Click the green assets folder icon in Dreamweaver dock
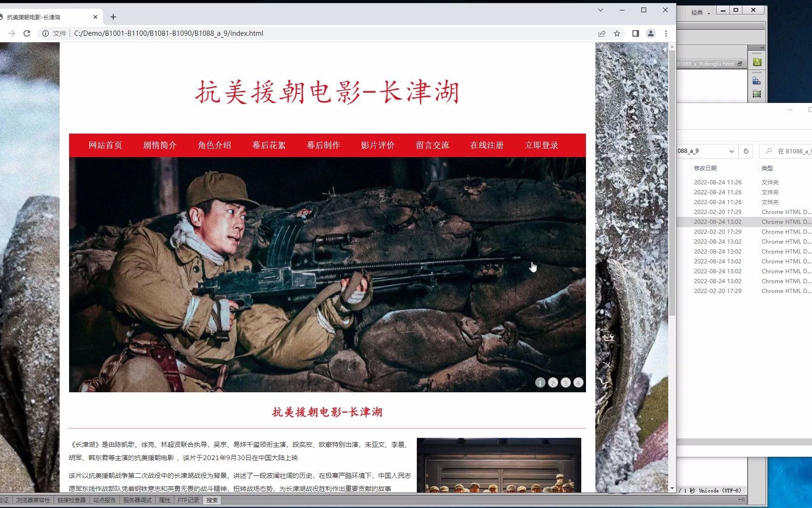Image resolution: width=812 pixels, height=508 pixels. point(757,62)
